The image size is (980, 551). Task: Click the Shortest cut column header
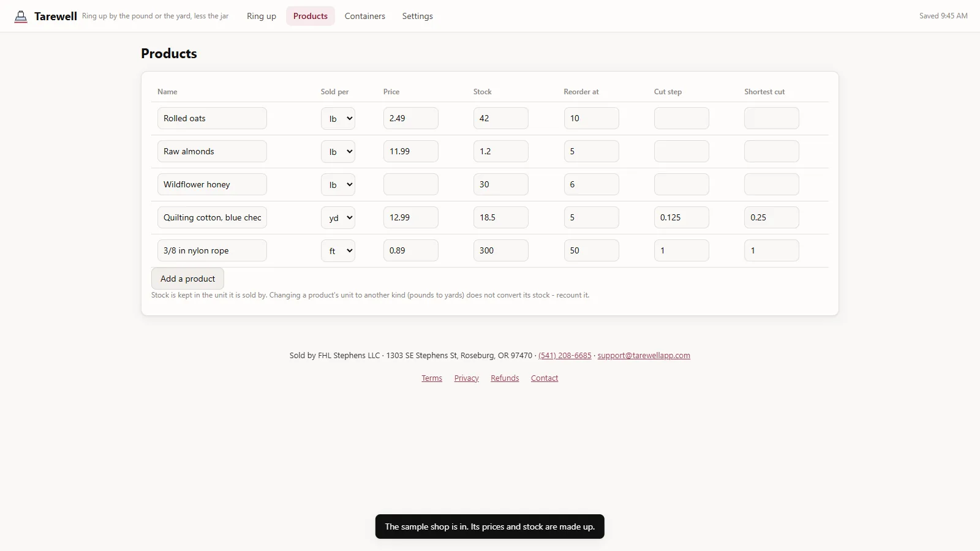[x=764, y=92]
